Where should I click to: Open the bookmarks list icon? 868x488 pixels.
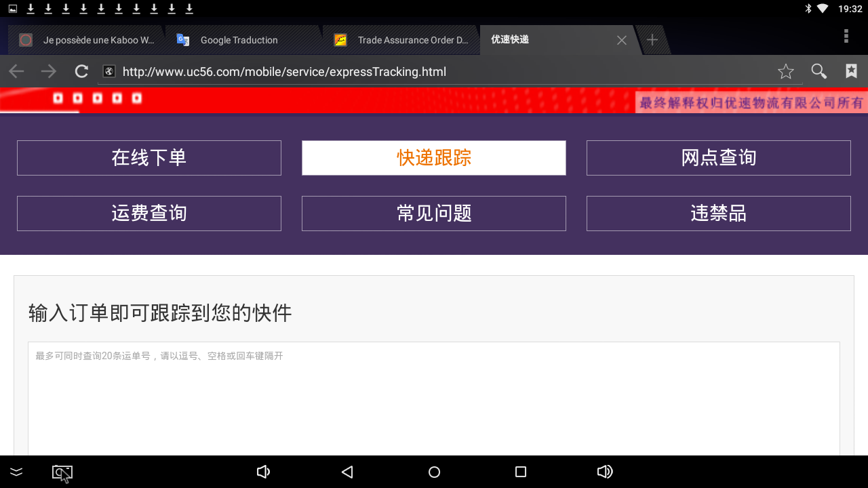852,71
